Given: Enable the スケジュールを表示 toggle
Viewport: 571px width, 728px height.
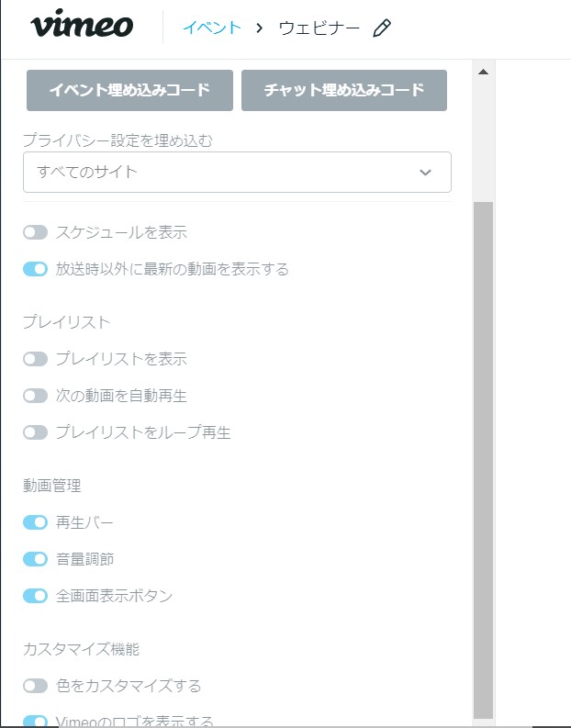Looking at the screenshot, I should click(x=35, y=232).
